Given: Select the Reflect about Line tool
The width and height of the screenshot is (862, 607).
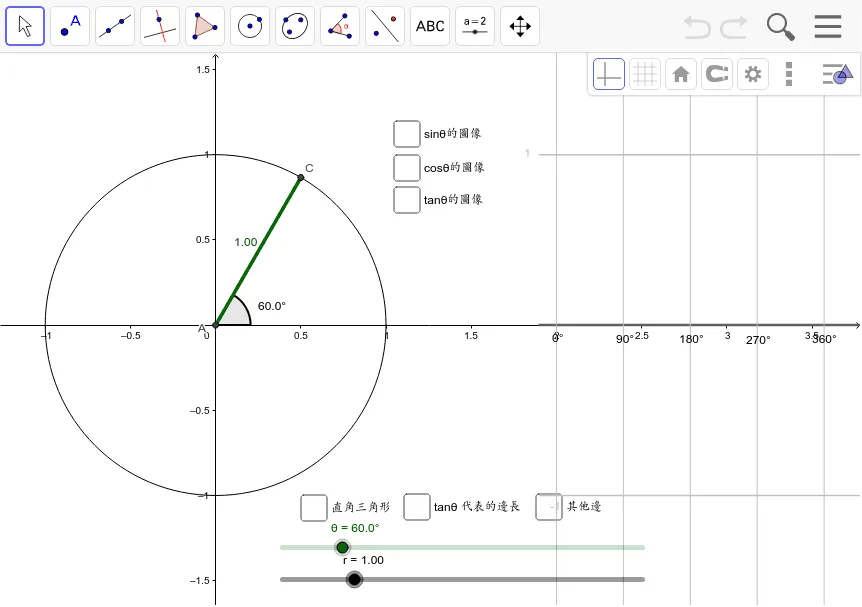Looking at the screenshot, I should click(385, 26).
